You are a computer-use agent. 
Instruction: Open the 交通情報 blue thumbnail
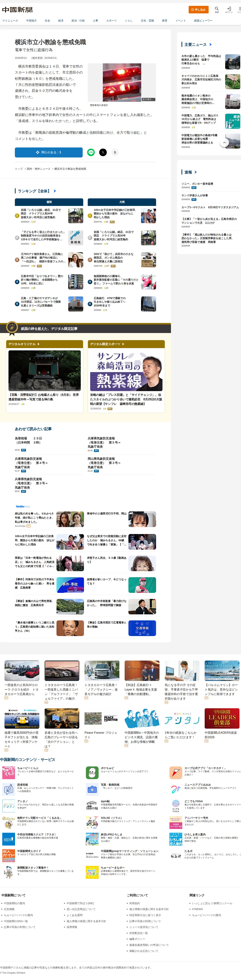point(142,629)
